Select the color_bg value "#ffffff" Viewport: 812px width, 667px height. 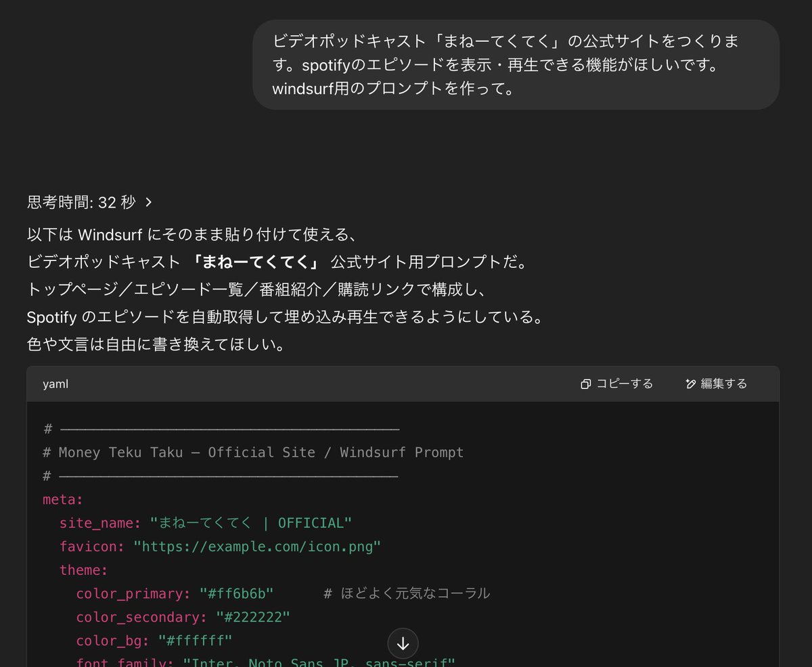click(x=195, y=640)
